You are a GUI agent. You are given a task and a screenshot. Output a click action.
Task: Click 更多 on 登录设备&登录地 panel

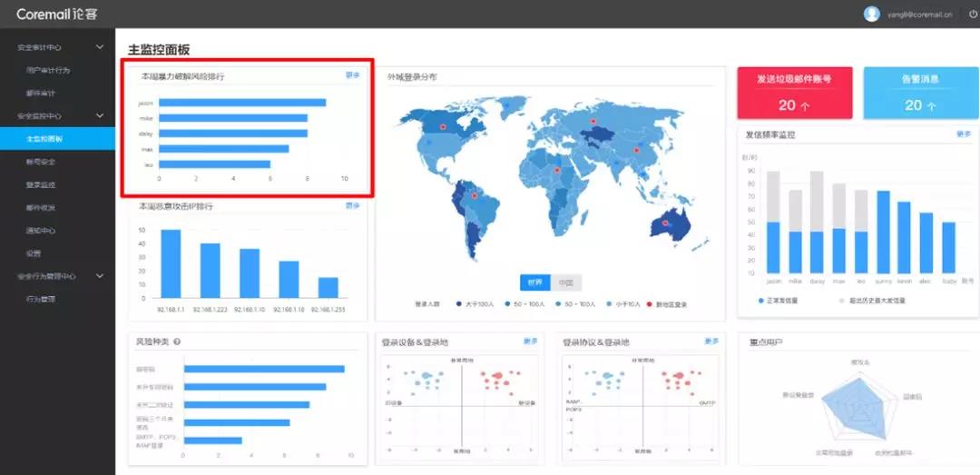[531, 341]
